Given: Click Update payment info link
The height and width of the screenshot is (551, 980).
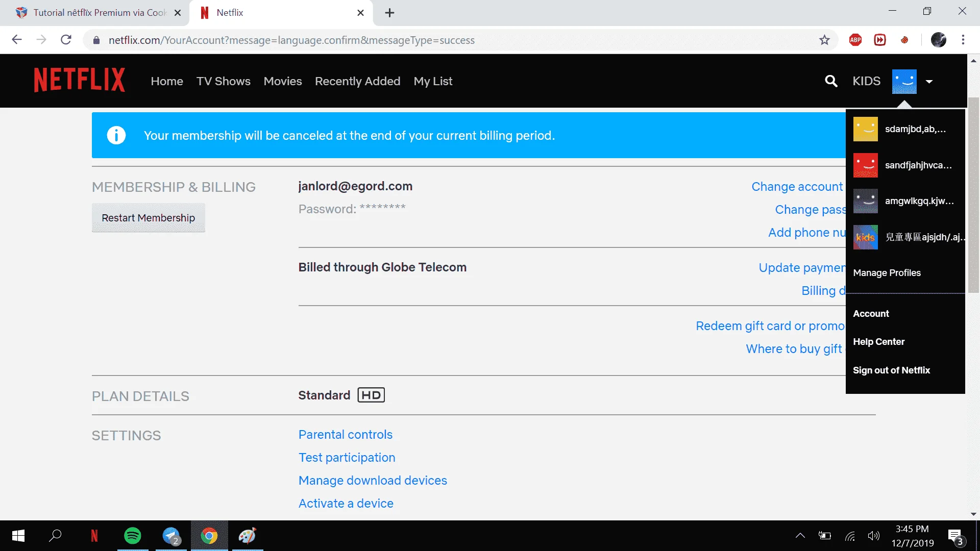Looking at the screenshot, I should 802,268.
